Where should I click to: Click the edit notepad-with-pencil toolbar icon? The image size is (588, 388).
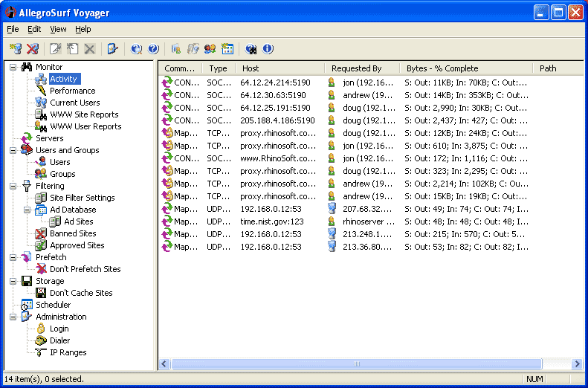point(56,49)
